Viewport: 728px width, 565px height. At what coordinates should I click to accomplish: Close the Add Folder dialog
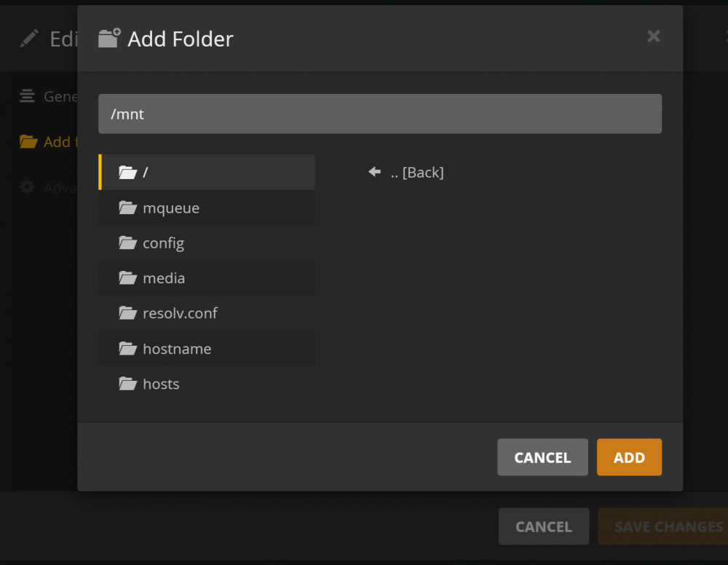pos(653,36)
